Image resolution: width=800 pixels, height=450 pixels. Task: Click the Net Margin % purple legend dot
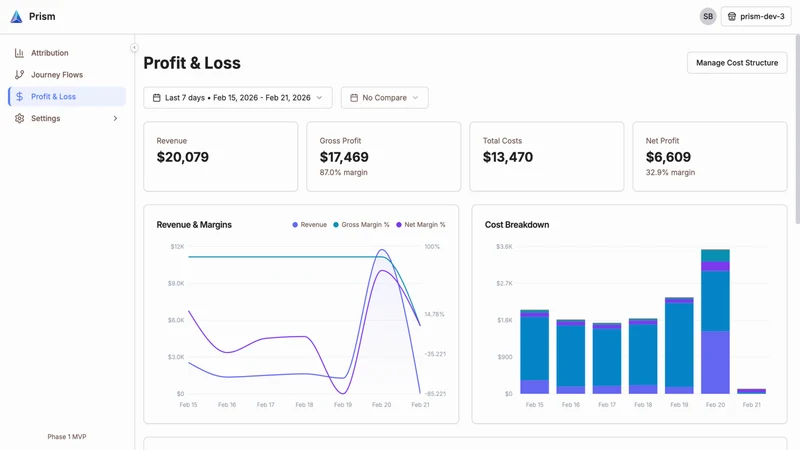coord(398,224)
